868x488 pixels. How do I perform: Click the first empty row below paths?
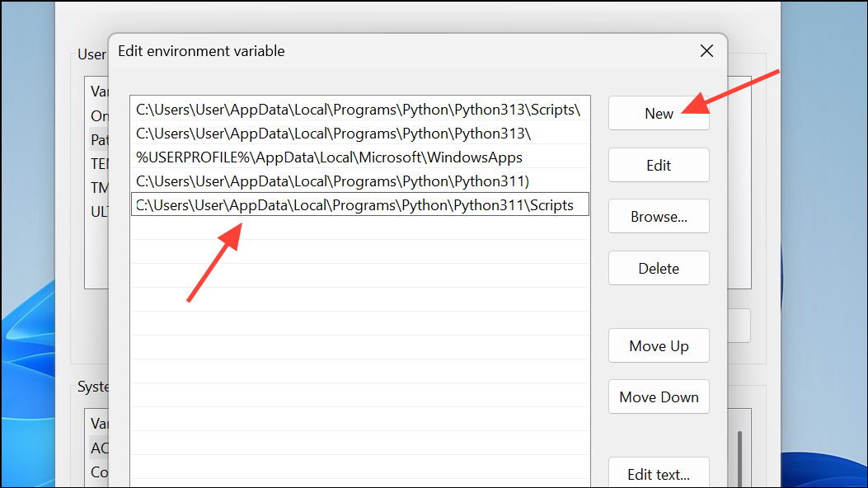point(359,228)
